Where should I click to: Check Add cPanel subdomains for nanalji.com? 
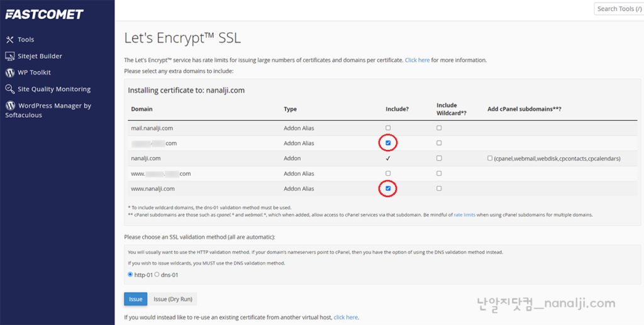(490, 158)
